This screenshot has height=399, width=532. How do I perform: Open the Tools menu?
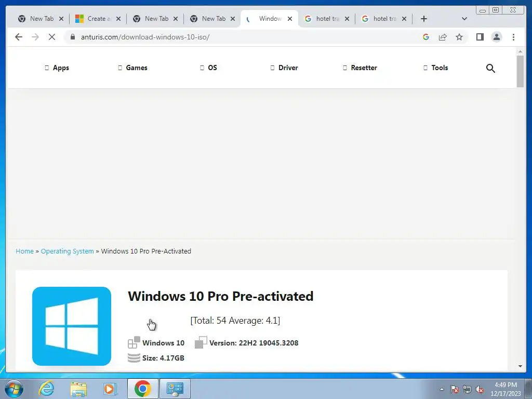tap(436, 68)
